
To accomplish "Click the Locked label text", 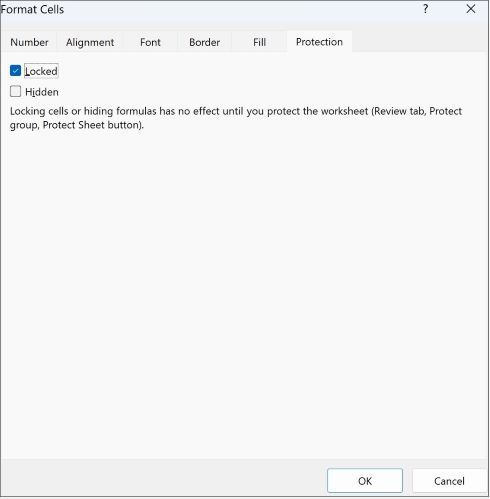I will 41,71.
